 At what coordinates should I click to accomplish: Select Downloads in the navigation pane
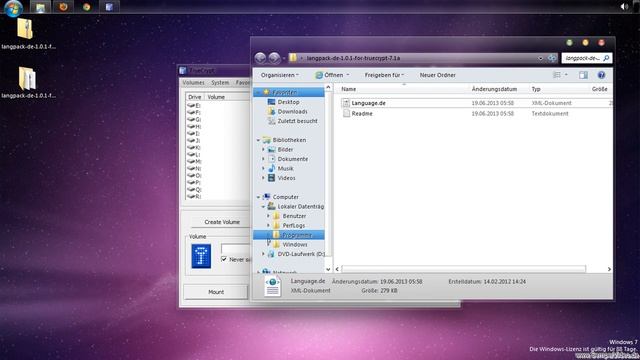click(x=292, y=111)
